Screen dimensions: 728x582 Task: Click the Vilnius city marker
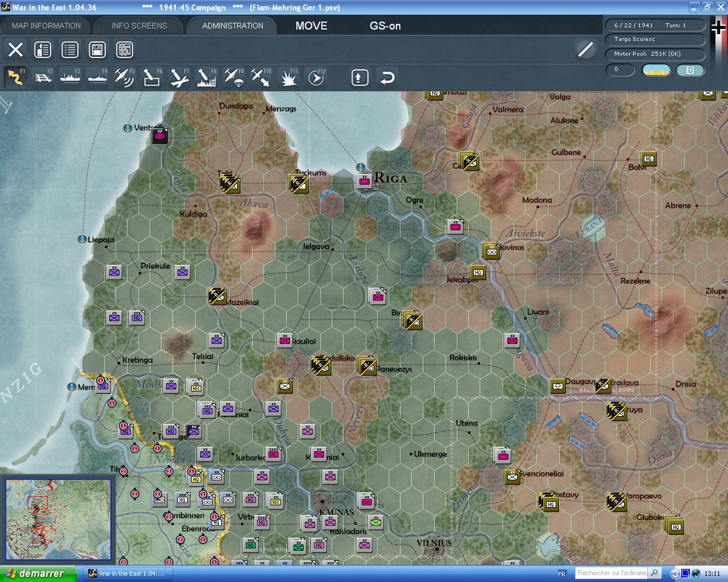436,550
